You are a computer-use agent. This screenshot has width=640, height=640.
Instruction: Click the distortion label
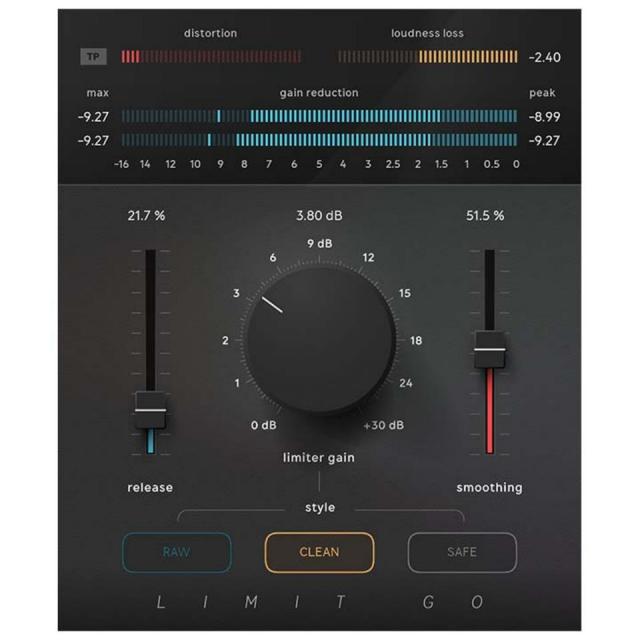[210, 33]
